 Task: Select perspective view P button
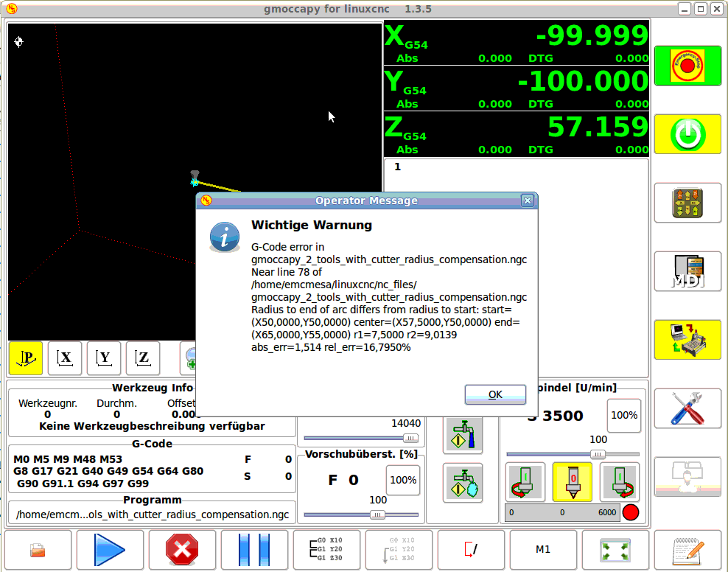26,358
